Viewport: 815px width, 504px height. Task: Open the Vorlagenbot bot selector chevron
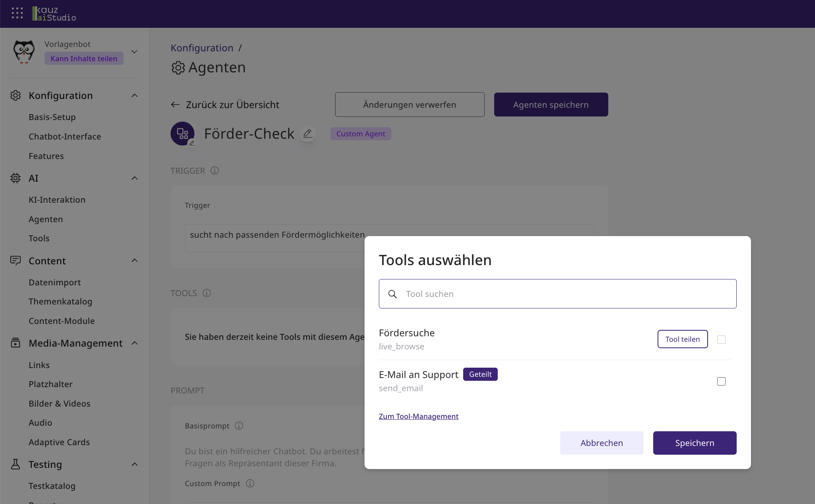134,52
